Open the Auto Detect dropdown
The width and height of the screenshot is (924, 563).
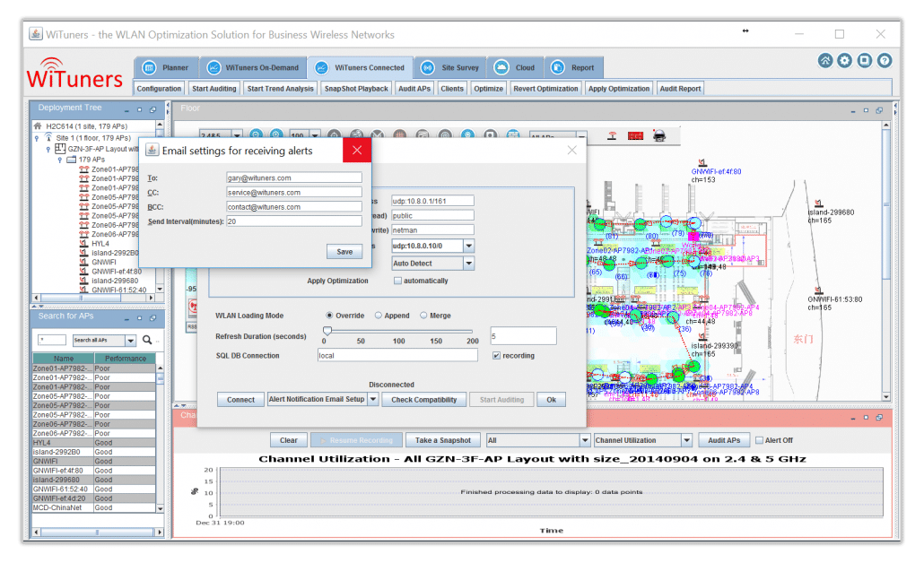tap(469, 264)
